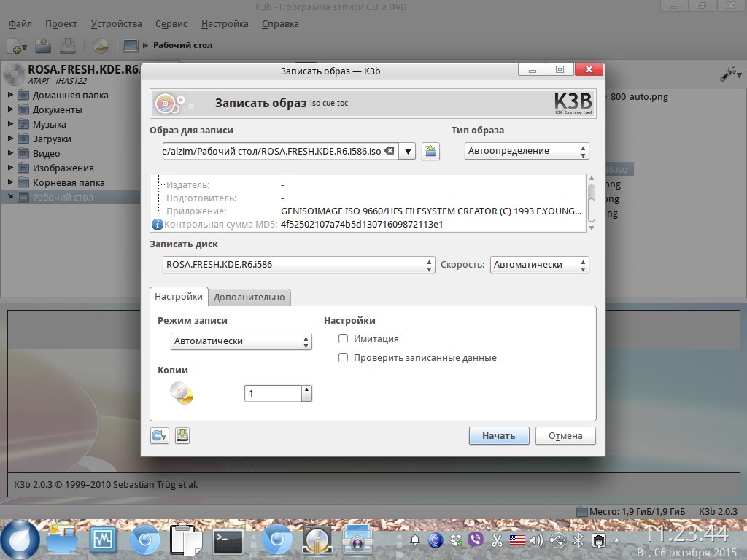Open the ROSA launcher menu in the taskbar

pyautogui.click(x=20, y=540)
